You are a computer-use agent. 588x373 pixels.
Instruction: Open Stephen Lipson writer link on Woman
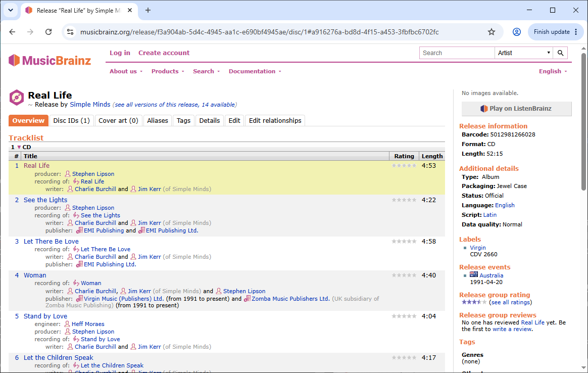[x=244, y=291]
